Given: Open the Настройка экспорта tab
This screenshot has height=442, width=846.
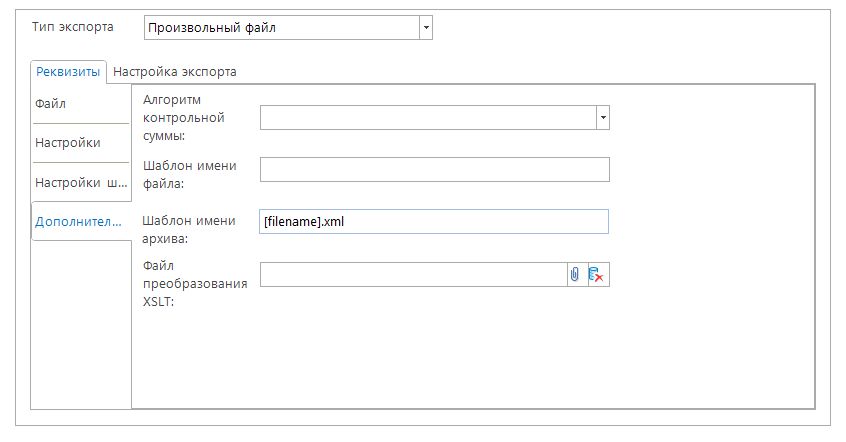Looking at the screenshot, I should (x=175, y=72).
